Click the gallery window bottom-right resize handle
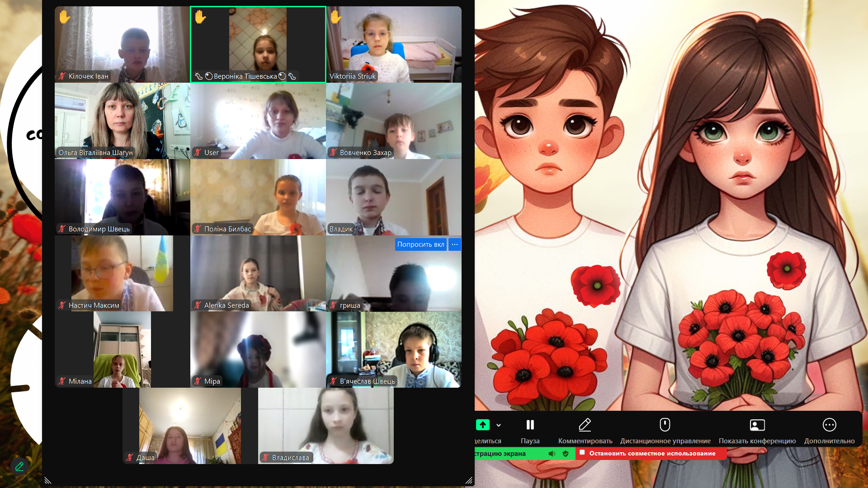 click(x=469, y=480)
